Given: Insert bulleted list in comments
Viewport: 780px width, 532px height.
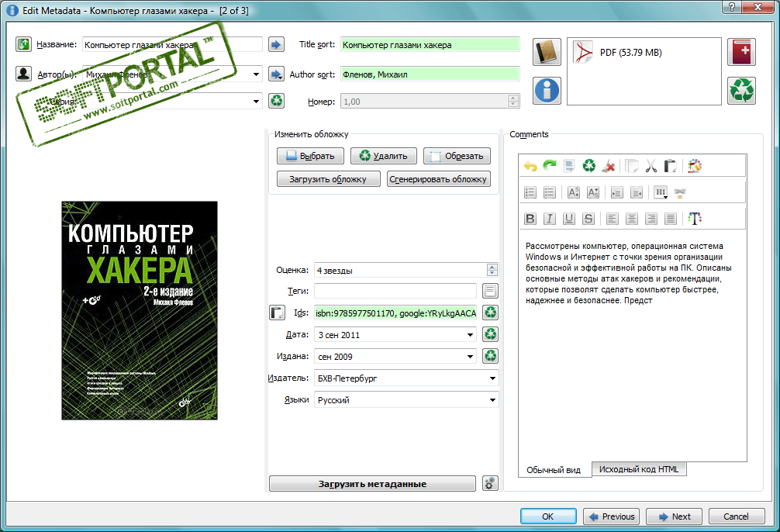Looking at the screenshot, I should [550, 192].
